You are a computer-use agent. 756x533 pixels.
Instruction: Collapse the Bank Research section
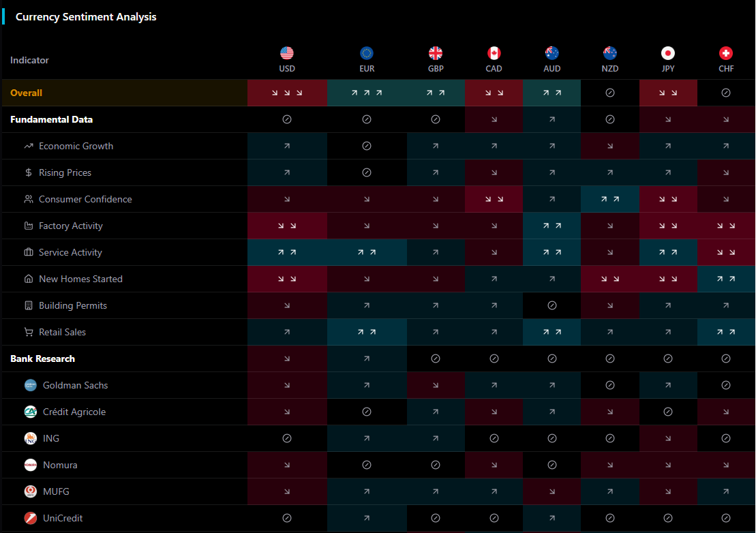point(42,359)
